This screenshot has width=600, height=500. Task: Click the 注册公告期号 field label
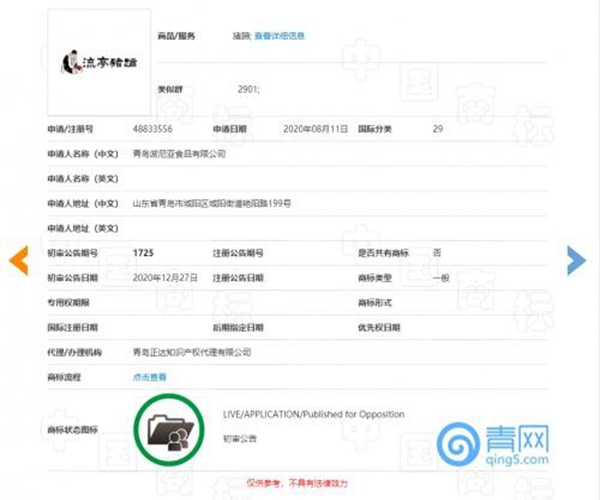point(238,253)
